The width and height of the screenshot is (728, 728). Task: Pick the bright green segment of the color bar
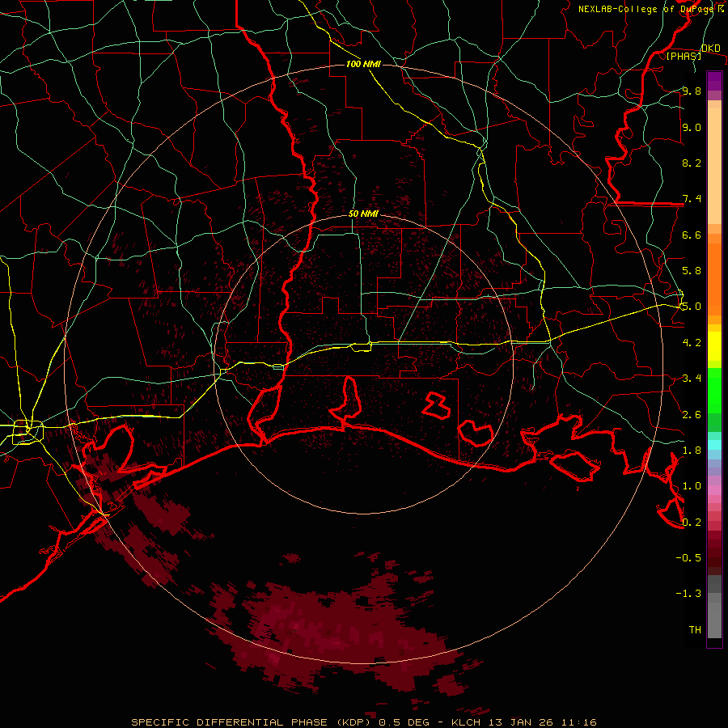point(714,391)
